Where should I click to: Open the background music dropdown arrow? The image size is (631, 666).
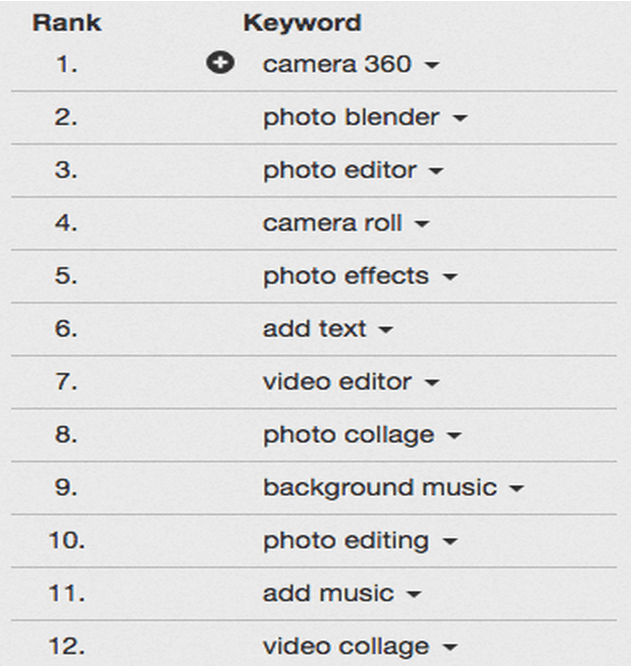click(517, 490)
